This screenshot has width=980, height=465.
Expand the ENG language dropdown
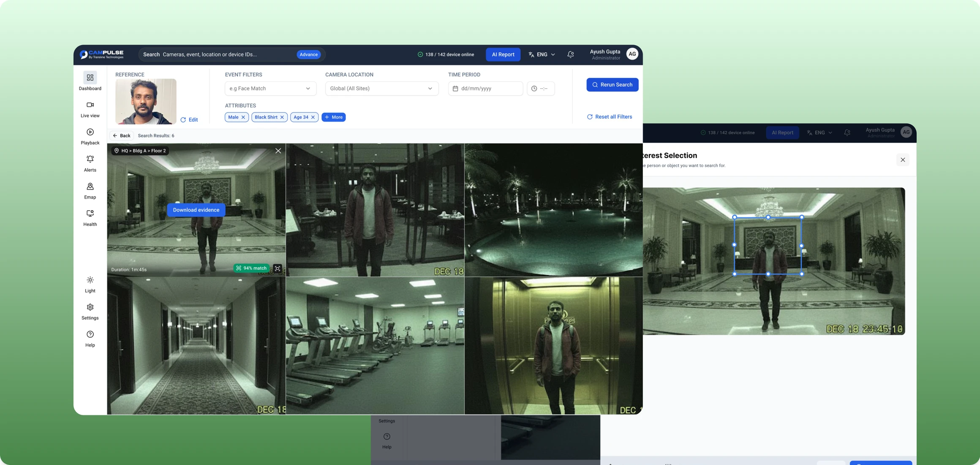(x=542, y=55)
